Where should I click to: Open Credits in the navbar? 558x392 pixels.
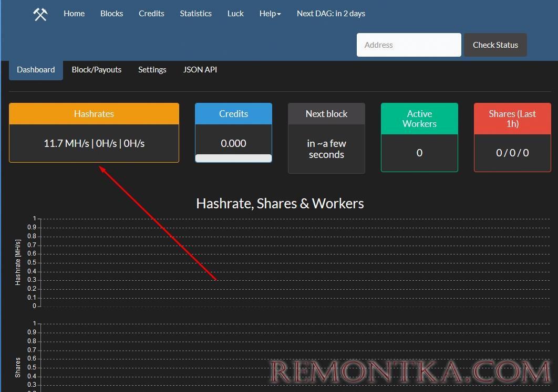151,14
